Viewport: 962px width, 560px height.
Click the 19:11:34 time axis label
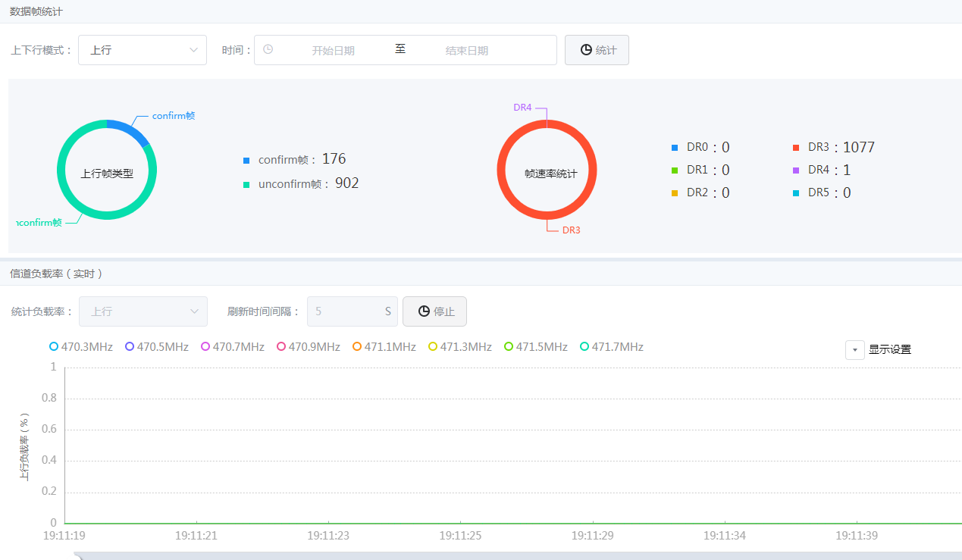pyautogui.click(x=725, y=536)
